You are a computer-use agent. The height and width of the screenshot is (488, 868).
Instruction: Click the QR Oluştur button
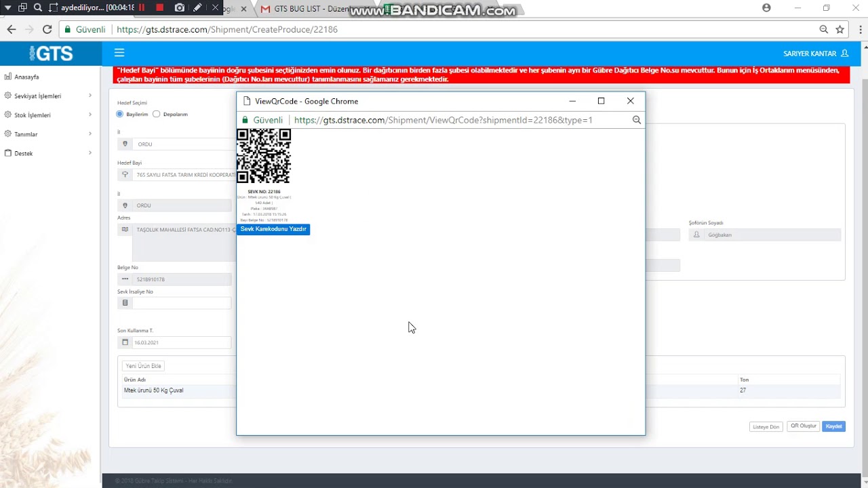[x=804, y=426]
